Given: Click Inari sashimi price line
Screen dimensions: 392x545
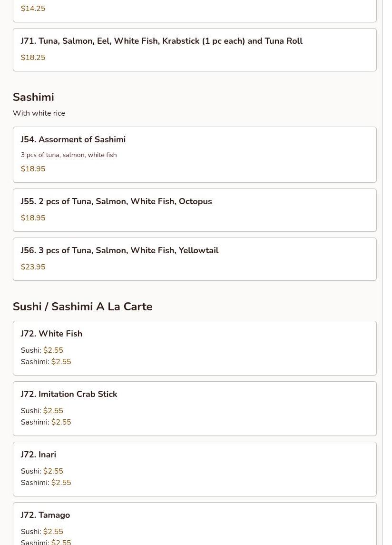Looking at the screenshot, I should pos(46,483).
